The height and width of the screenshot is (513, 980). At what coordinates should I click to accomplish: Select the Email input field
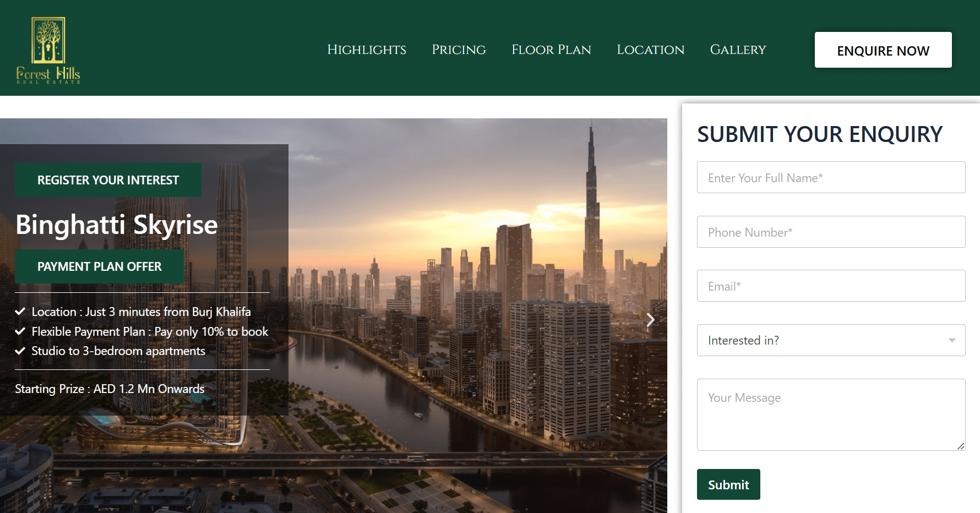click(831, 286)
